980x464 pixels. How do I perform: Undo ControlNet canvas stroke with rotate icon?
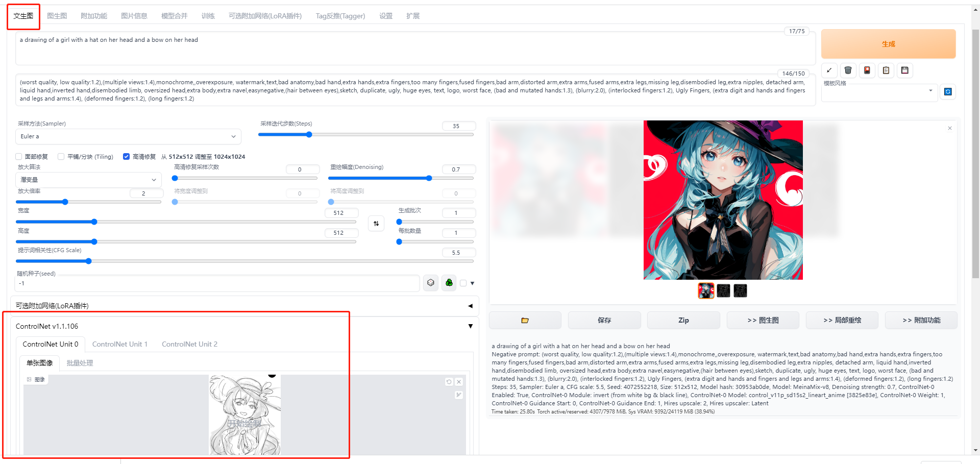(x=449, y=382)
